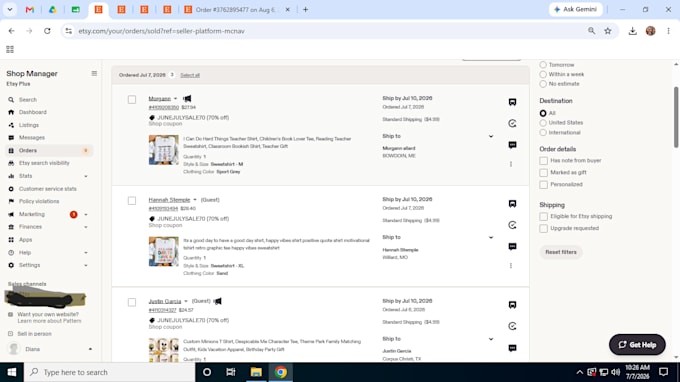The image size is (680, 382).
Task: Open a new browser tab
Action: coord(305,10)
